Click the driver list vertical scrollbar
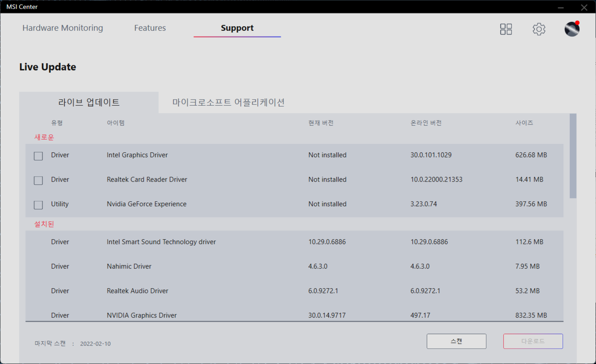This screenshot has width=596, height=364. pos(573,156)
